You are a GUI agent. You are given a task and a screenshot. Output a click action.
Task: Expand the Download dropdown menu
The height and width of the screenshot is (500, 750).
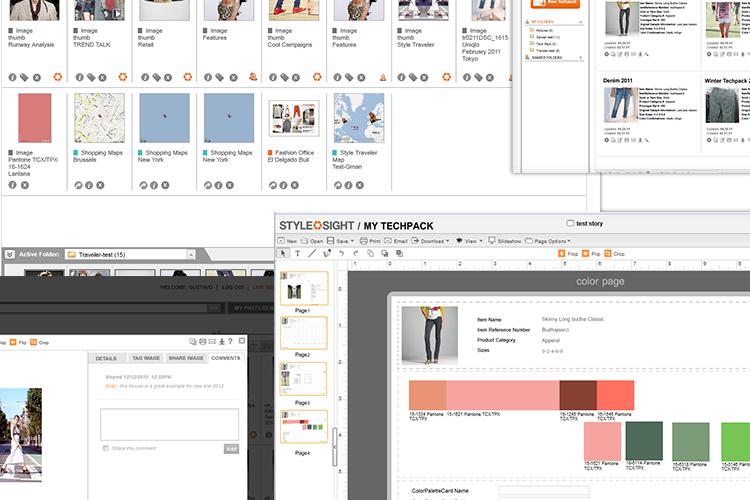(x=432, y=241)
